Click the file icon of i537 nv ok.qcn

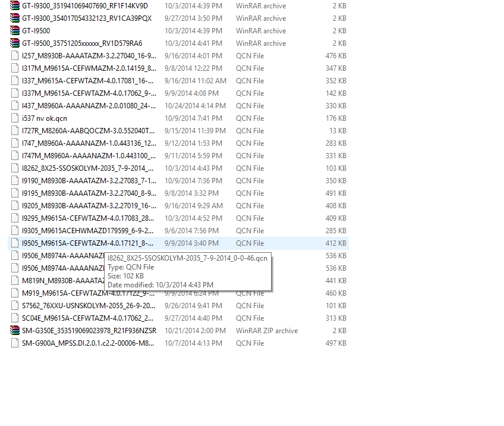(x=15, y=118)
